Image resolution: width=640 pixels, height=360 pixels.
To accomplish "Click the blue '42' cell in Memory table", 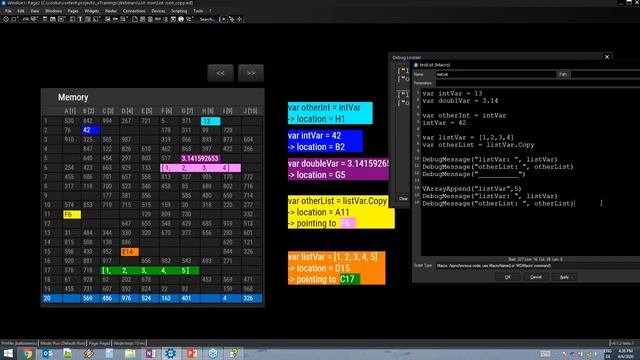I will tap(91, 130).
